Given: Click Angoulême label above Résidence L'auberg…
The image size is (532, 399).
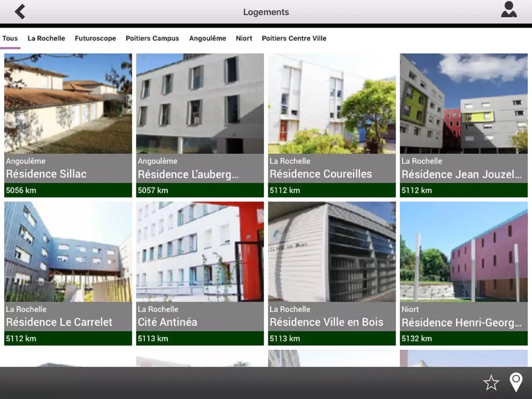Looking at the screenshot, I should click(157, 161).
